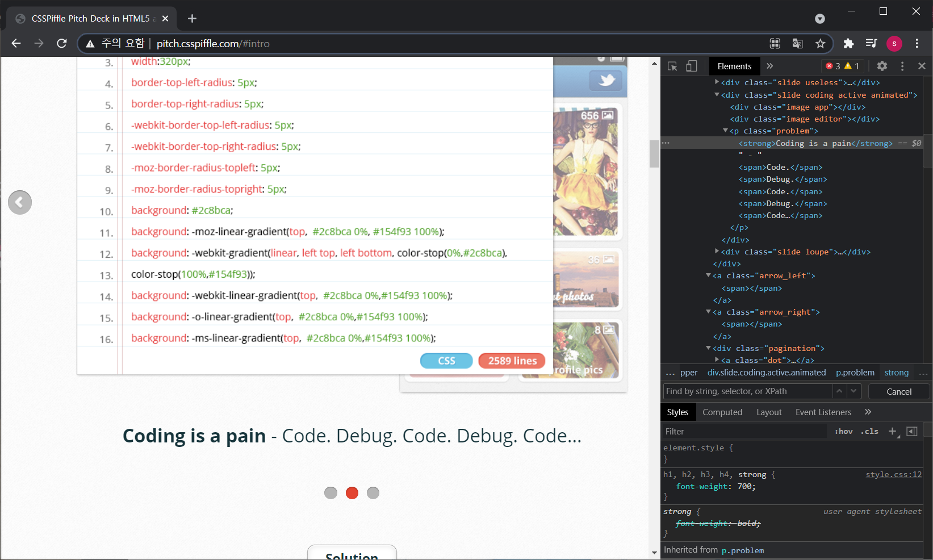
Task: Click the previous slide arrow on the left
Action: pyautogui.click(x=20, y=202)
